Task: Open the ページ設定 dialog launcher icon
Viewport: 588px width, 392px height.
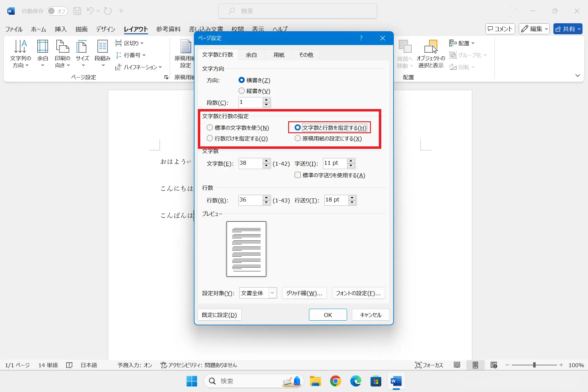Action: point(166,77)
